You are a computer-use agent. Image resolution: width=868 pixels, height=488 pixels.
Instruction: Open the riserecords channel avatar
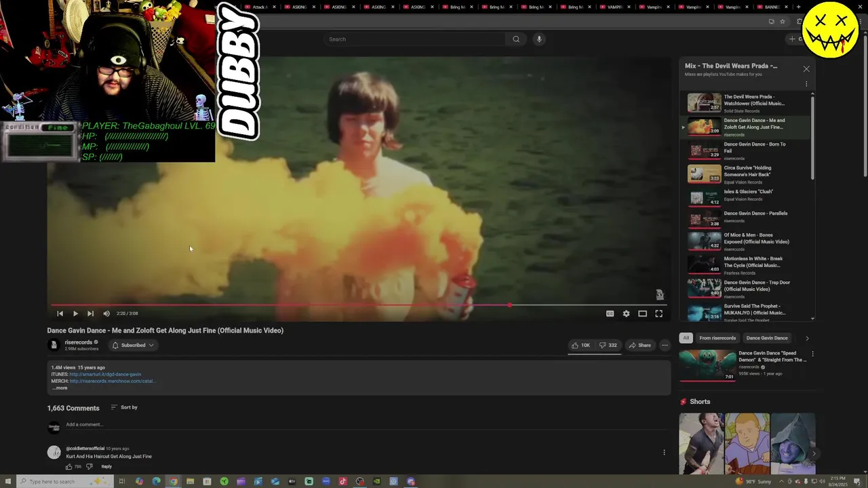pos(54,345)
